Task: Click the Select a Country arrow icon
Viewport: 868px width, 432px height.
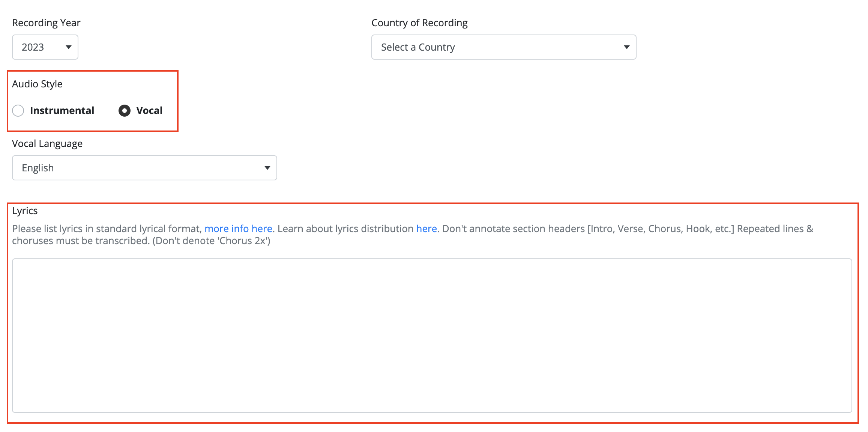Action: (x=626, y=47)
